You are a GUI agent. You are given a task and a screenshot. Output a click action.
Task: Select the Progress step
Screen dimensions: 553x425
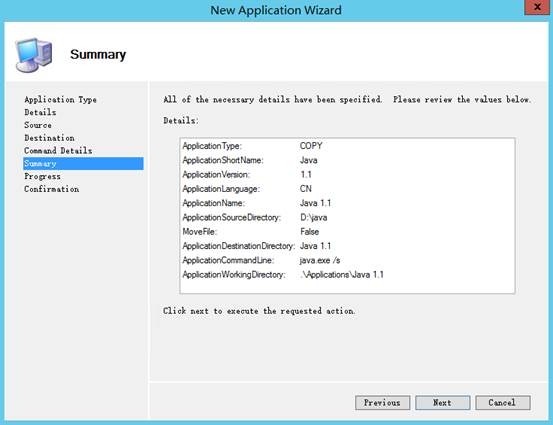click(x=42, y=176)
